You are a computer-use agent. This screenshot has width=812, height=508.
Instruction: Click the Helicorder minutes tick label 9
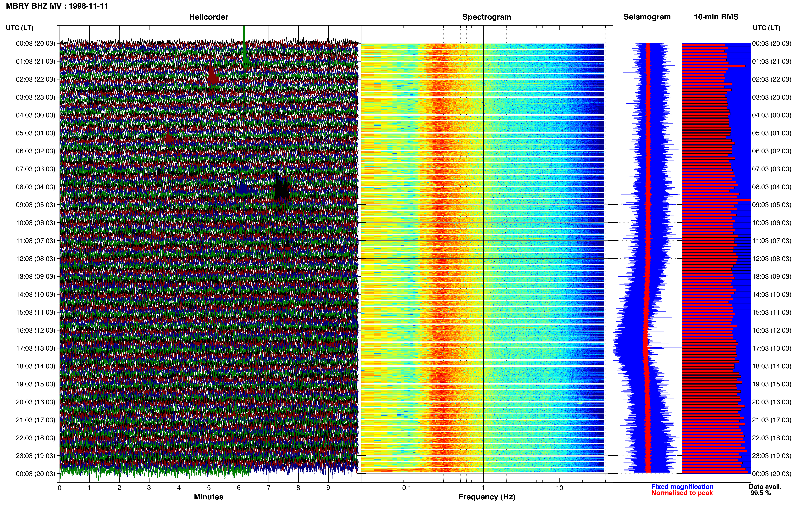328,488
